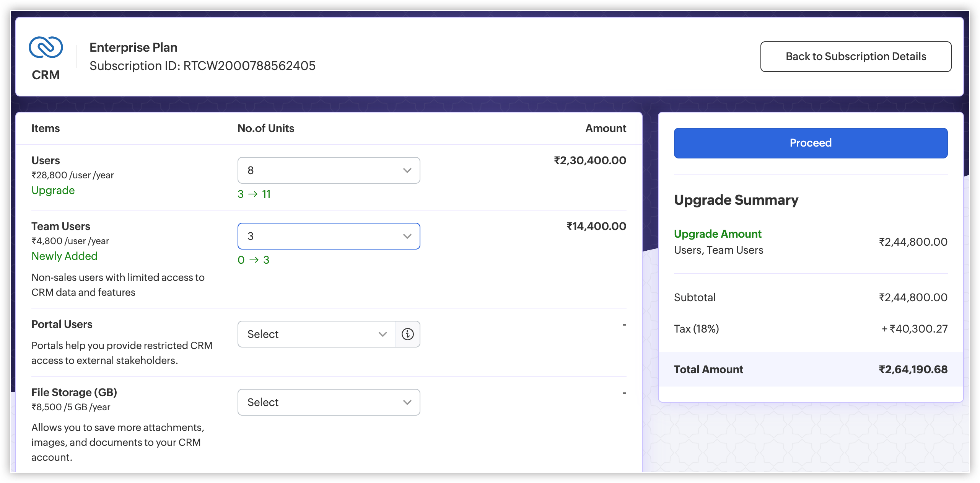Click the Users amount ₹2,30,400.00
Image resolution: width=980 pixels, height=483 pixels.
(x=590, y=160)
